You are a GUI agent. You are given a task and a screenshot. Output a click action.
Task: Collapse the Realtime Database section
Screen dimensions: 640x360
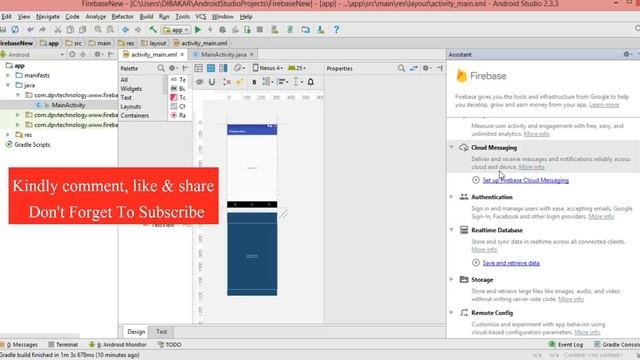pos(451,230)
